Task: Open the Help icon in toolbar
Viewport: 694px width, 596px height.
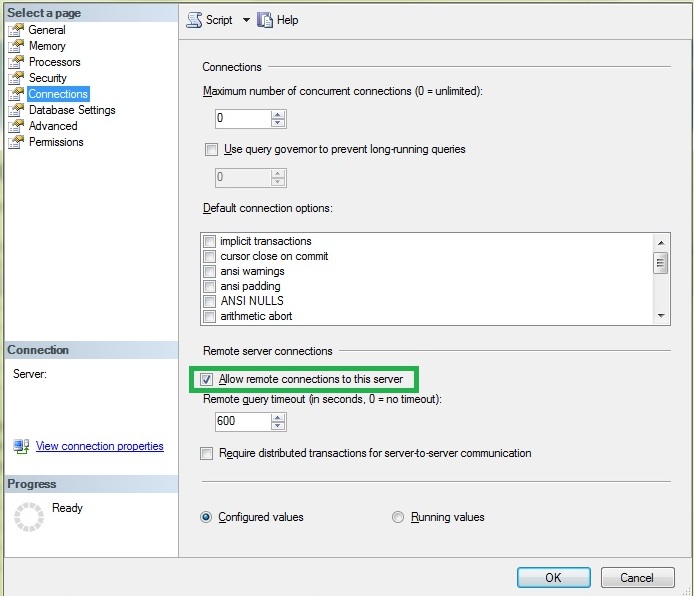Action: [265, 20]
